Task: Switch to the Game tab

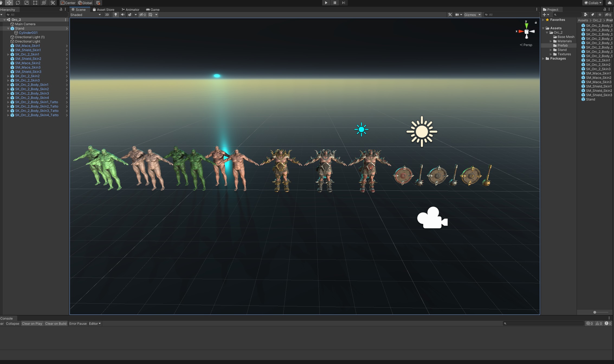Action: coord(153,9)
